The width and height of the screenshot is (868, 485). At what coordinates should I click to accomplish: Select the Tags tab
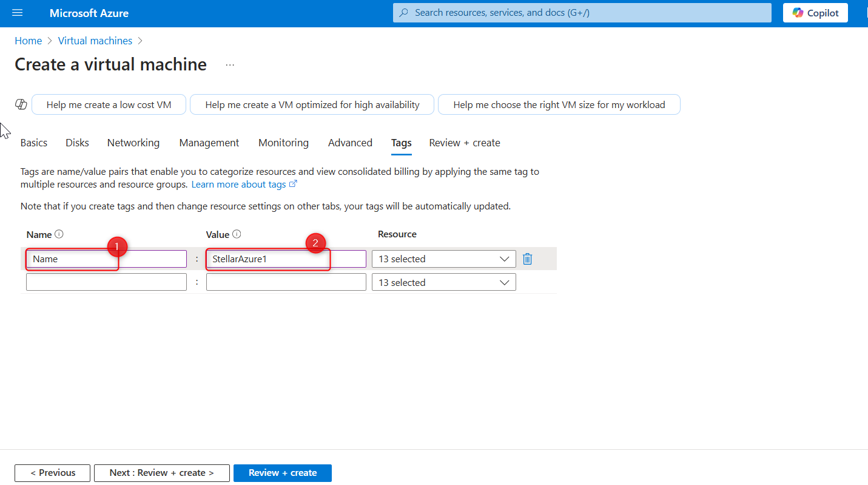coord(402,143)
